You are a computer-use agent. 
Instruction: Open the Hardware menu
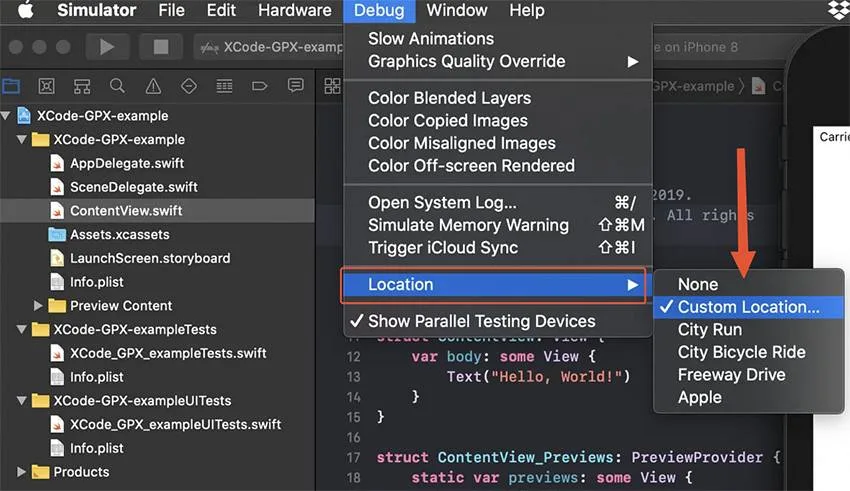click(x=294, y=10)
